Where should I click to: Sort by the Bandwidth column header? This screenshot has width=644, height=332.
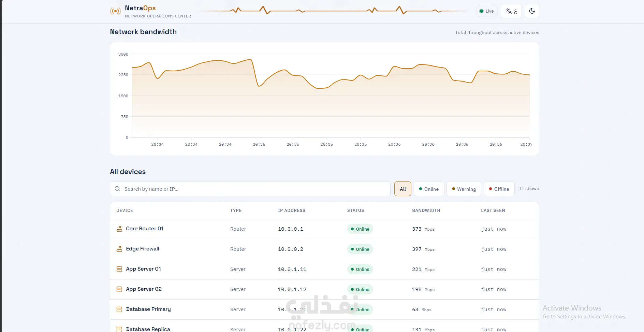(x=426, y=211)
